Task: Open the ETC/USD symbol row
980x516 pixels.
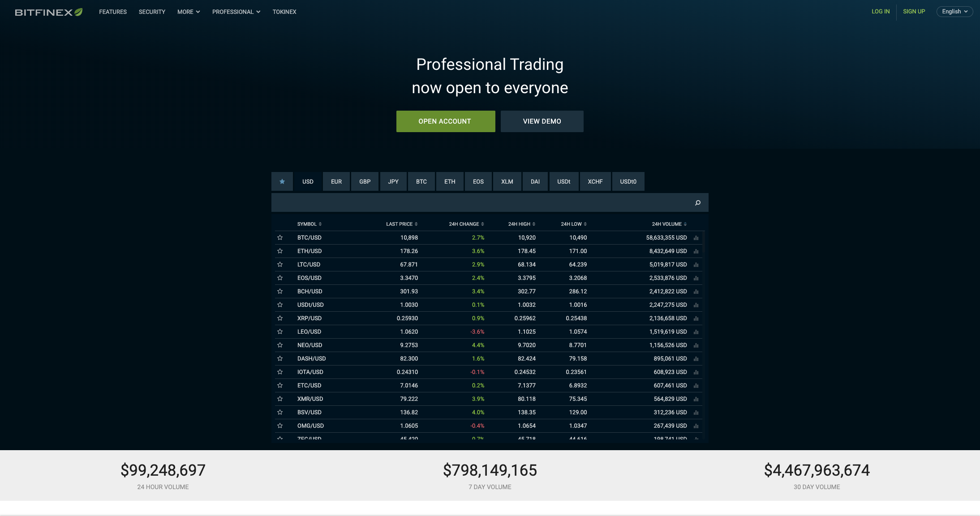Action: coord(490,386)
